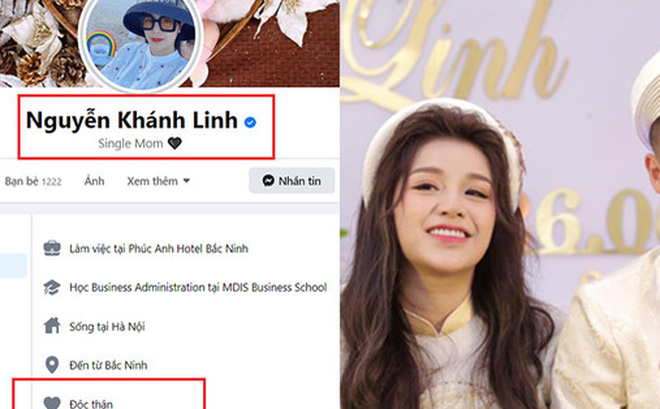Click the wedding photo of smiling woman
Image resolution: width=660 pixels, height=409 pixels.
pyautogui.click(x=500, y=204)
